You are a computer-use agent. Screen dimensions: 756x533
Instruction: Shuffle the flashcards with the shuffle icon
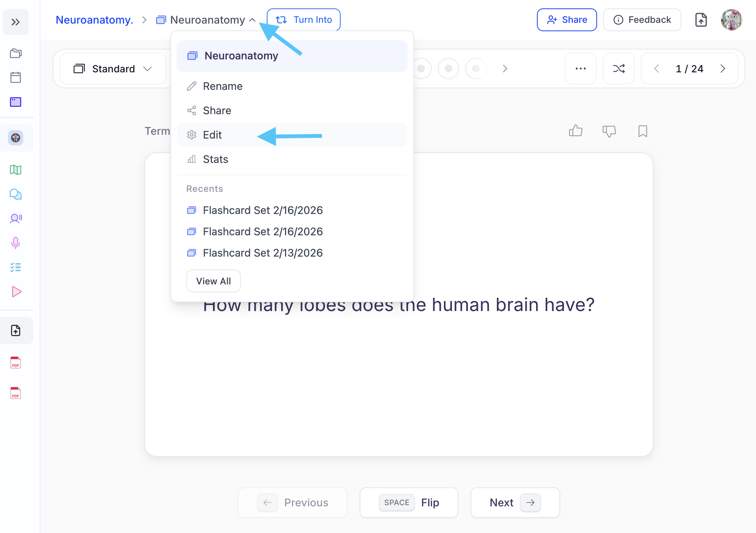(x=618, y=69)
